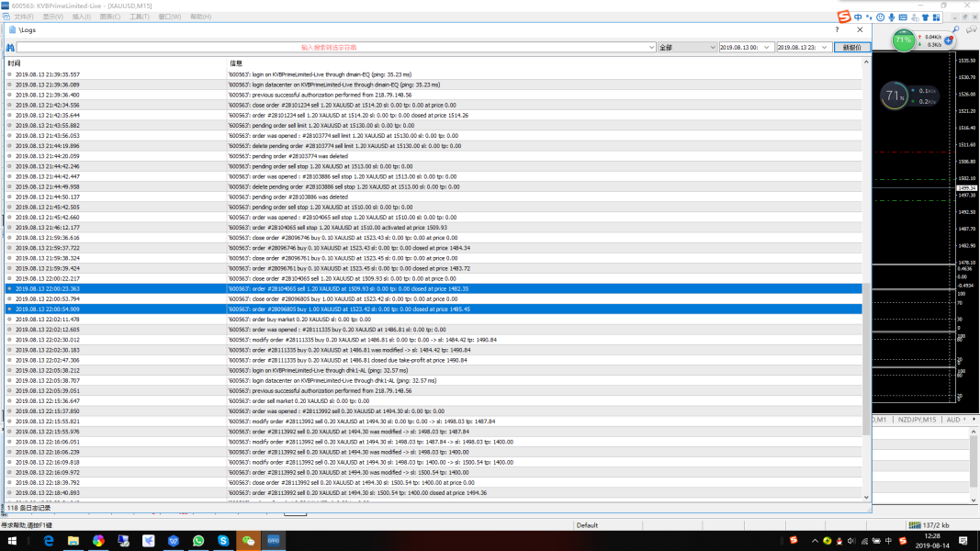This screenshot has height=551, width=980.
Task: Click the Sogou emoji smiley icon
Action: [x=880, y=17]
